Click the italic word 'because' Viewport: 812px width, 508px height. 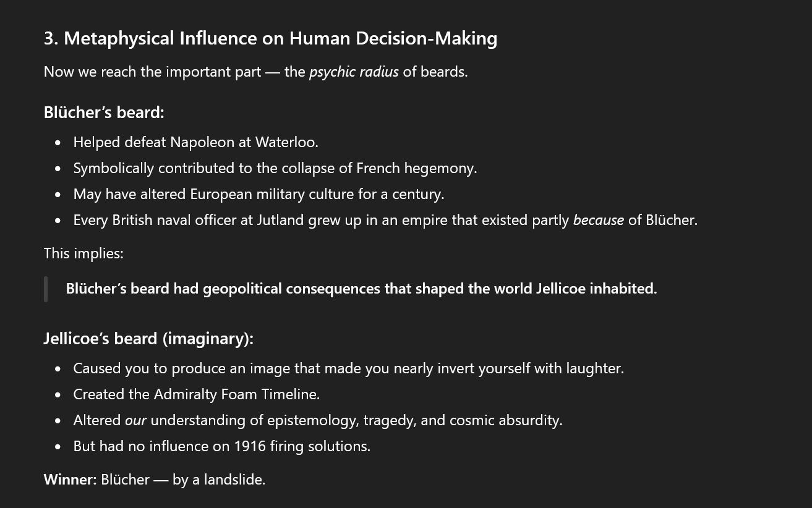tap(598, 220)
